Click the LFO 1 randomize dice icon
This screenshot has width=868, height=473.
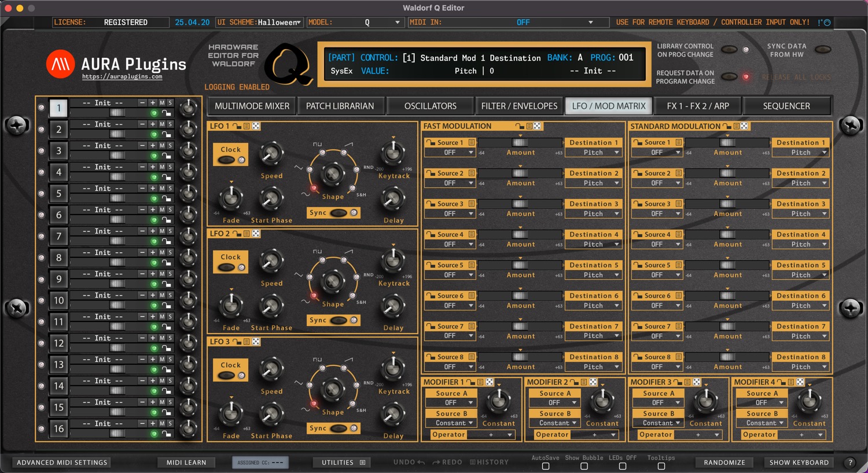point(256,126)
